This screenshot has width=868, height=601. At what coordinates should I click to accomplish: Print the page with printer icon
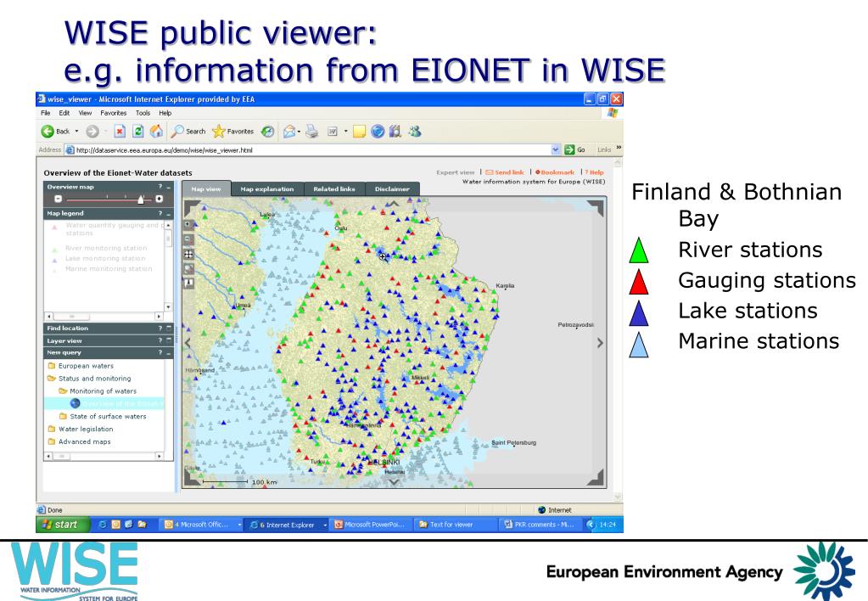(312, 132)
